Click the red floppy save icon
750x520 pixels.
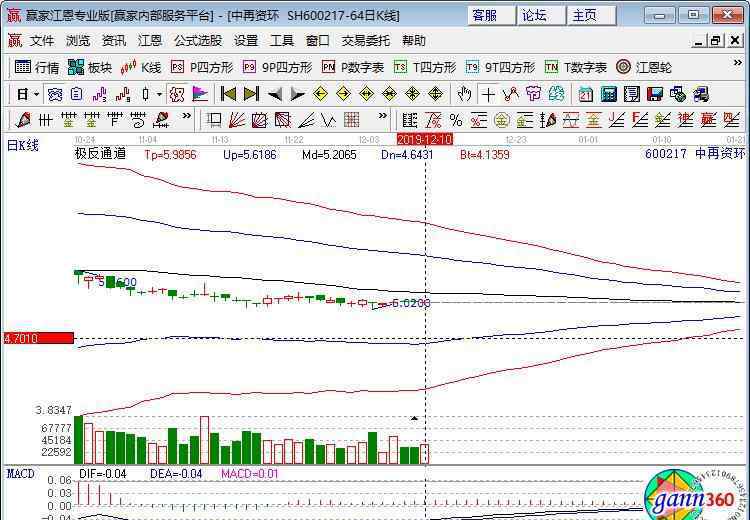[x=655, y=94]
